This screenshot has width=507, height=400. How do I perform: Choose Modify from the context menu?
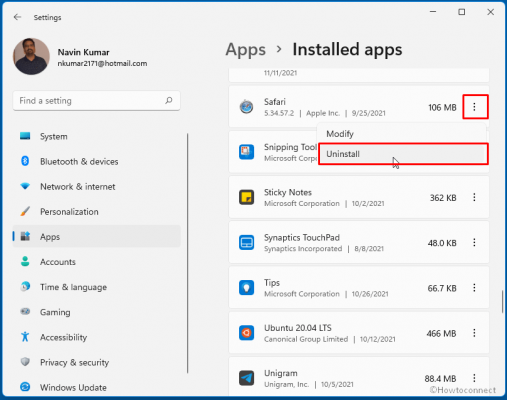point(401,134)
